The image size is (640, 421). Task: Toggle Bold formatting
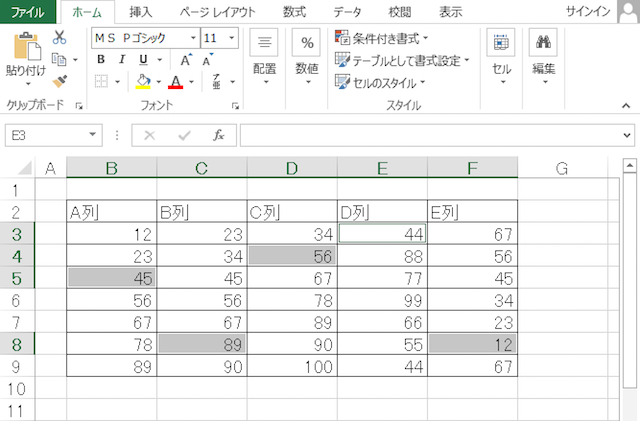pos(101,60)
